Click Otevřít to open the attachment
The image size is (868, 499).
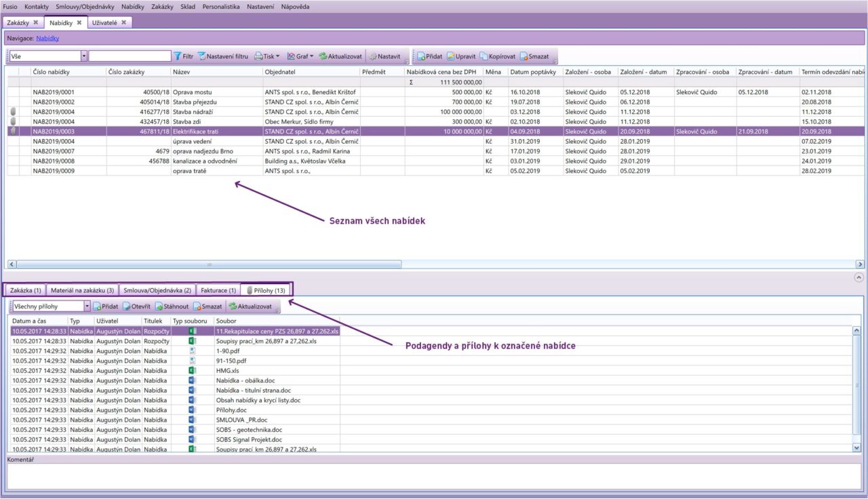coord(136,306)
